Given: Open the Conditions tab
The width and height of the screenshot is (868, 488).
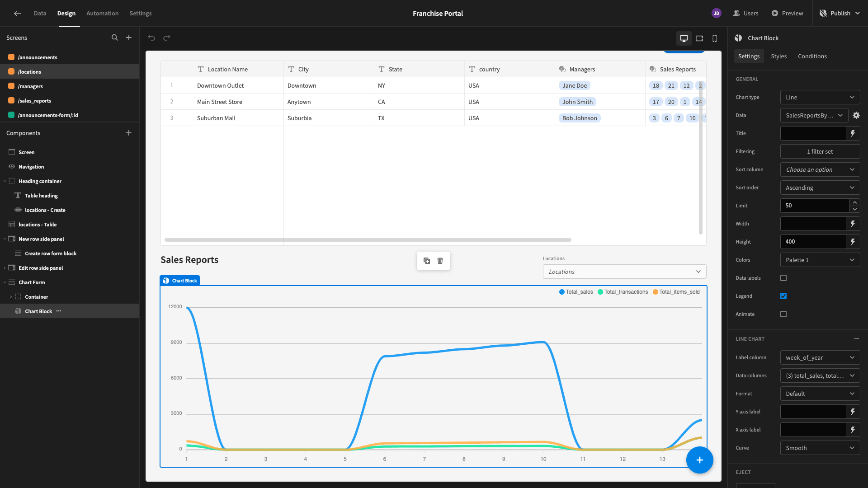Looking at the screenshot, I should click(x=812, y=56).
